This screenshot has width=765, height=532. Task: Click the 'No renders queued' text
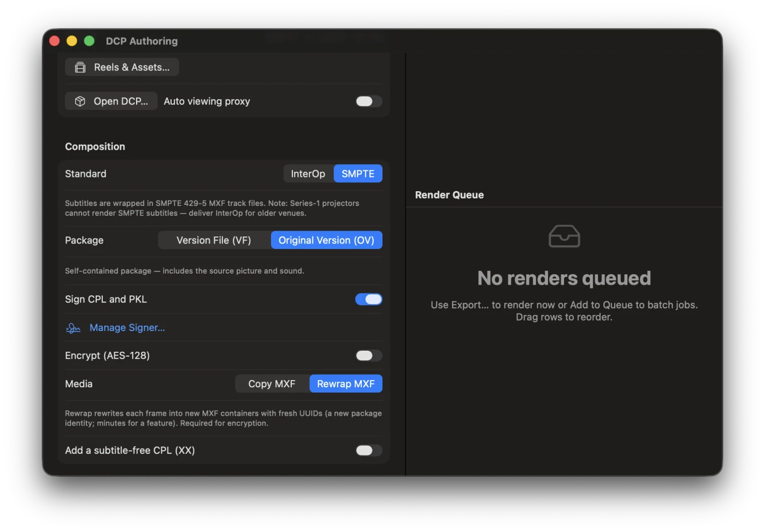pos(564,278)
